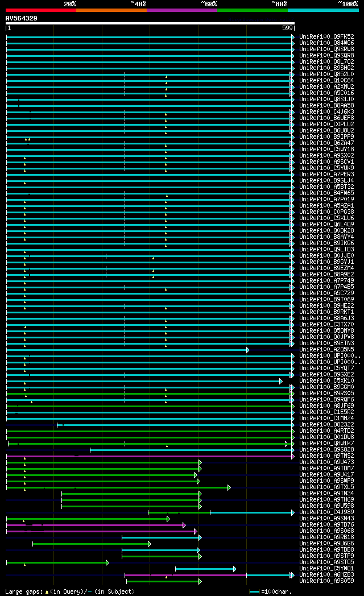
Task: Open hit UniRef100_Q9FK52
Action: click(x=326, y=37)
